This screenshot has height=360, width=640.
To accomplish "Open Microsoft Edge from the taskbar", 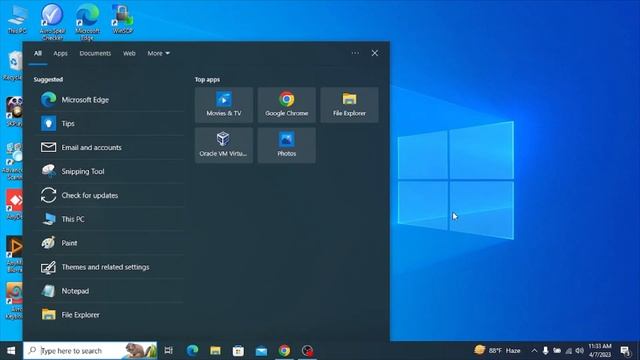I will pyautogui.click(x=192, y=351).
